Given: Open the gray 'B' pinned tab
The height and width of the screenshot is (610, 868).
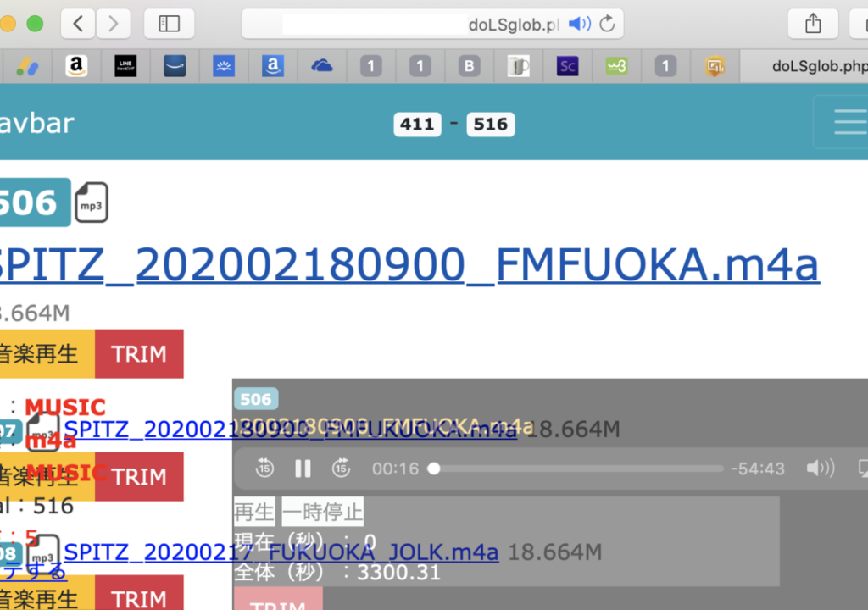Looking at the screenshot, I should click(x=470, y=66).
